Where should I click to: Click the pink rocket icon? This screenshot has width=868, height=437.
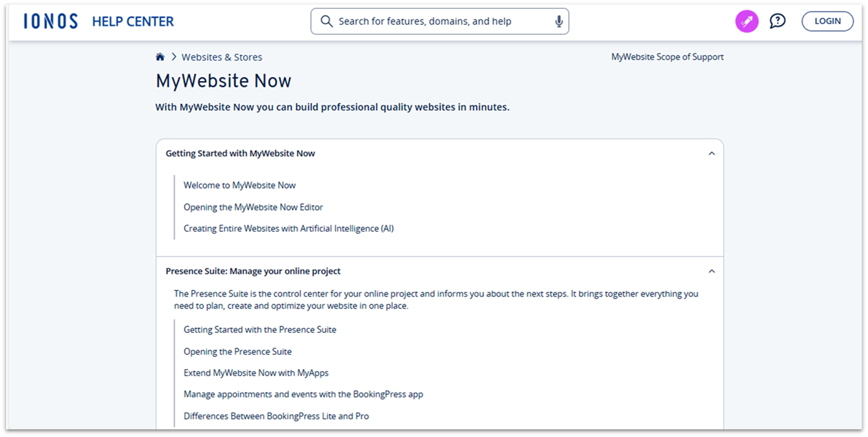tap(747, 21)
